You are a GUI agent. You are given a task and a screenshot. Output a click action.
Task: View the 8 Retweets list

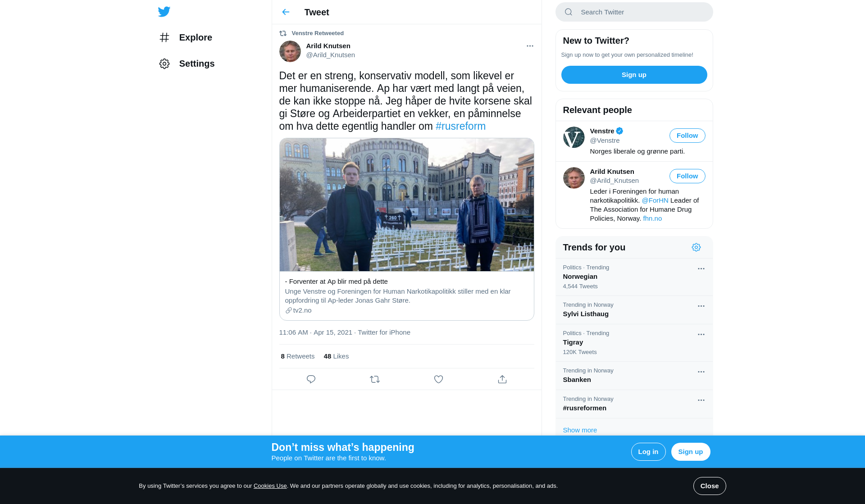[297, 356]
